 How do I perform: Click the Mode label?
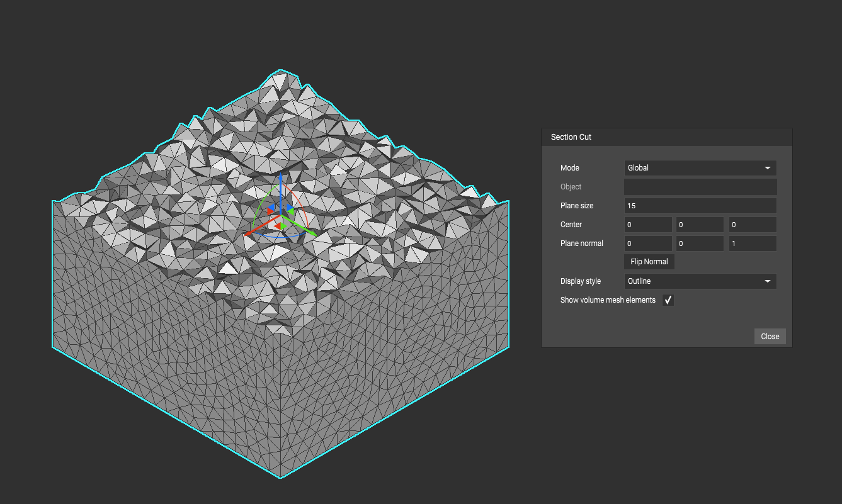pyautogui.click(x=570, y=168)
